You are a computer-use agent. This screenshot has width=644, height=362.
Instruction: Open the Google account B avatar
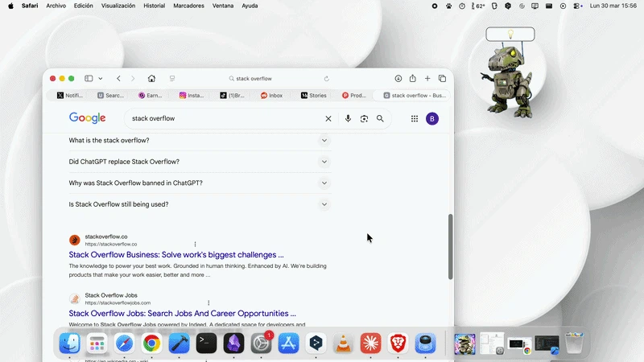[x=432, y=118]
